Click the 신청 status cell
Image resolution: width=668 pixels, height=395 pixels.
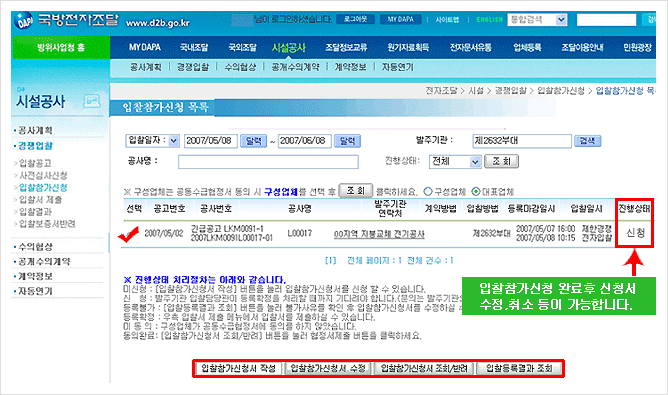pos(635,233)
